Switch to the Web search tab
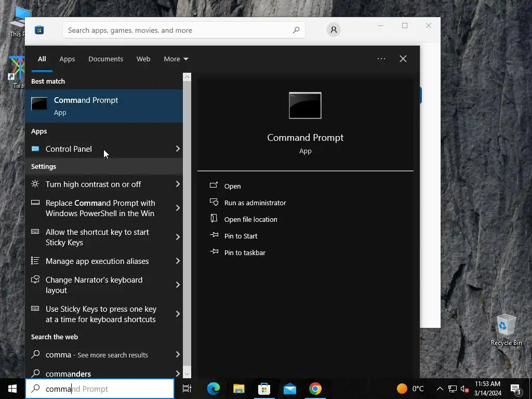The image size is (532, 399). point(143,59)
